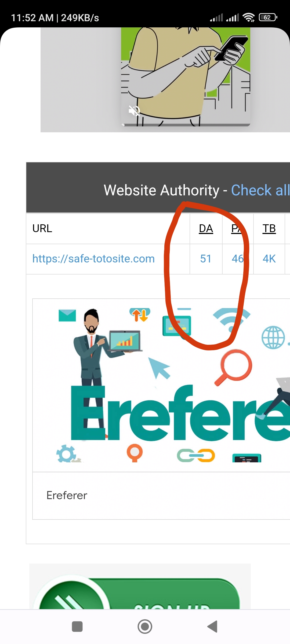Open the Check all link in Website Authority header
The image size is (290, 644).
point(260,190)
